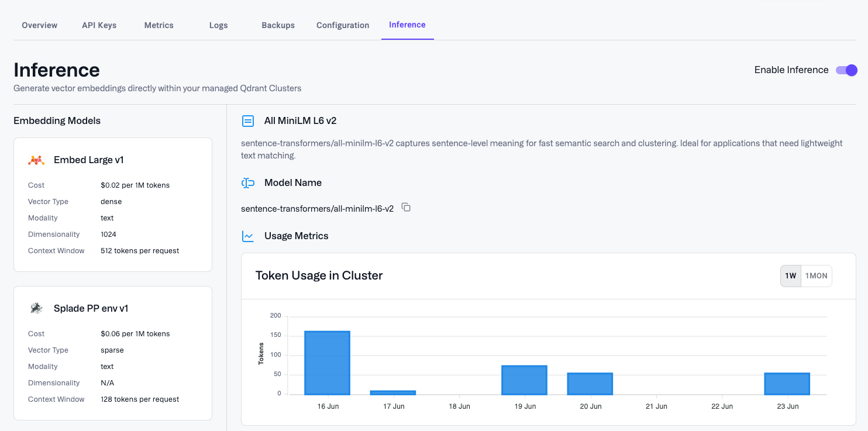Go to the API Keys tab

click(99, 25)
